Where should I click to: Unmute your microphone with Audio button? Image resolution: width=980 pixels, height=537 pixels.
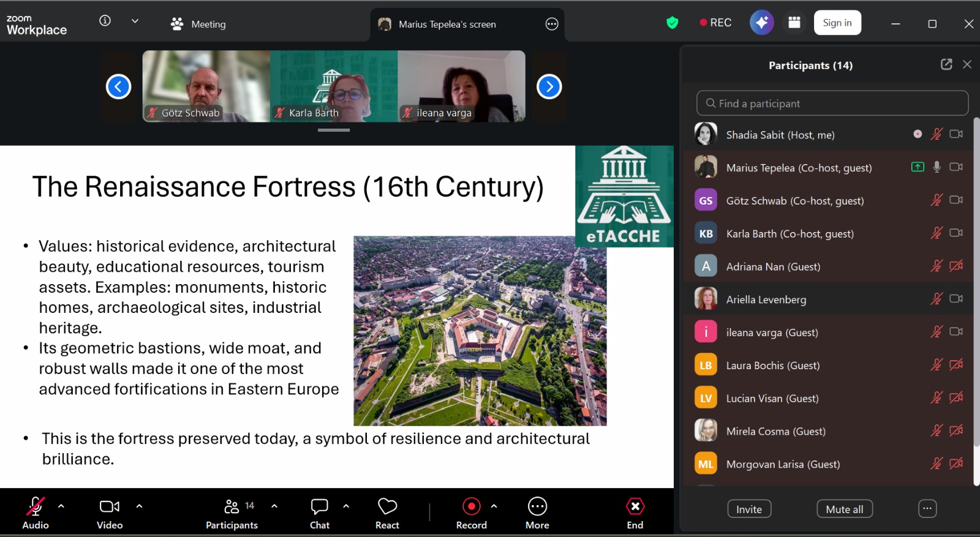36,513
